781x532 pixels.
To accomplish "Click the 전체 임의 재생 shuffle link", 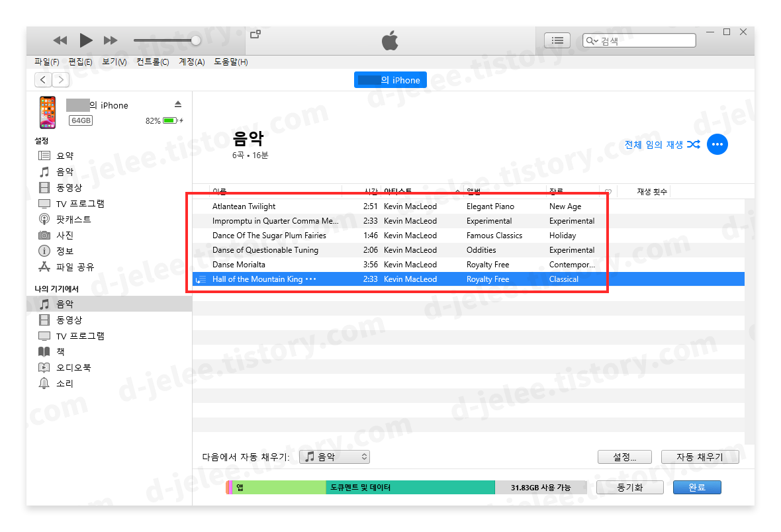I will pos(662,144).
